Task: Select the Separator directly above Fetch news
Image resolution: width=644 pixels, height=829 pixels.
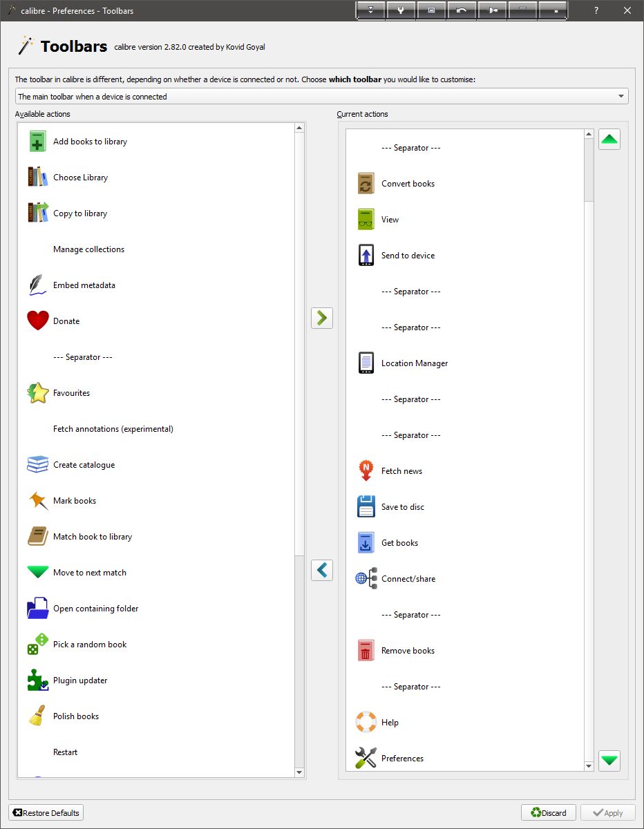Action: [465, 435]
